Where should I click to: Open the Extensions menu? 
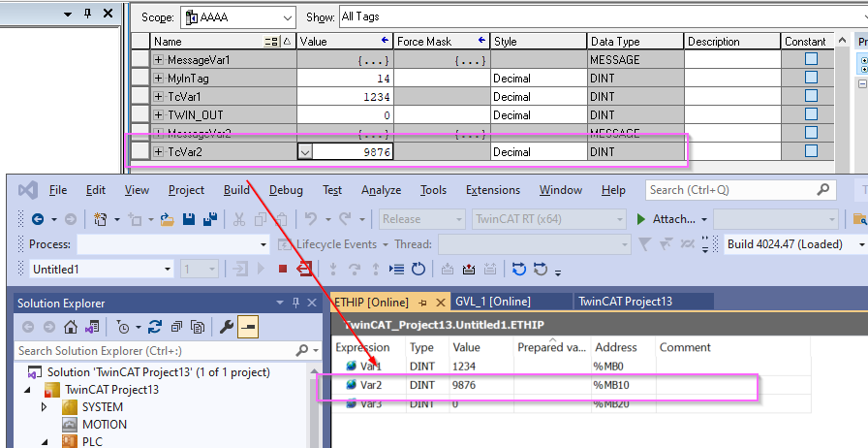(x=493, y=190)
